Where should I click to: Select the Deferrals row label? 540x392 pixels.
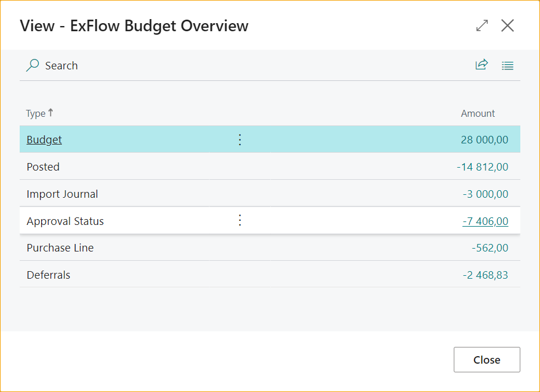click(48, 275)
